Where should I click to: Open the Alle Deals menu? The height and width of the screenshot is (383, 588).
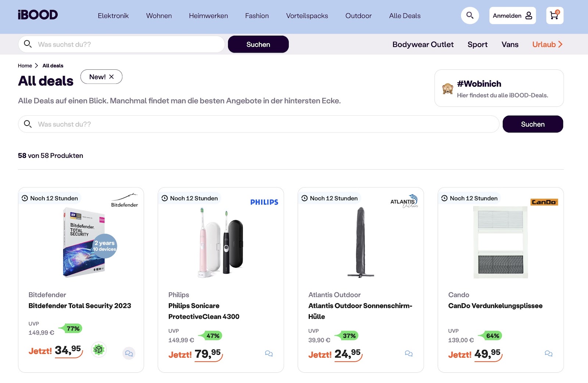coord(405,16)
